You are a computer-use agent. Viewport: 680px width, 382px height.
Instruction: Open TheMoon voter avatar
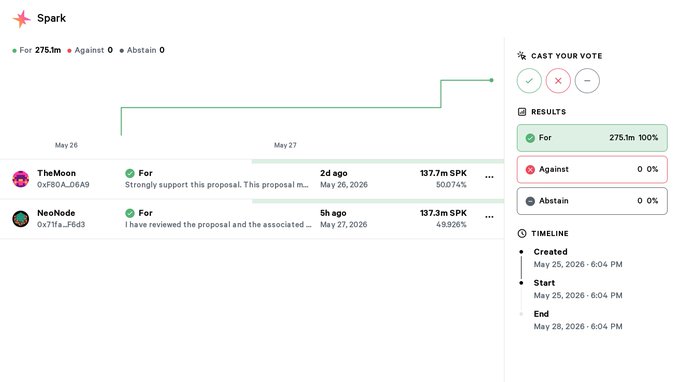pyautogui.click(x=21, y=179)
